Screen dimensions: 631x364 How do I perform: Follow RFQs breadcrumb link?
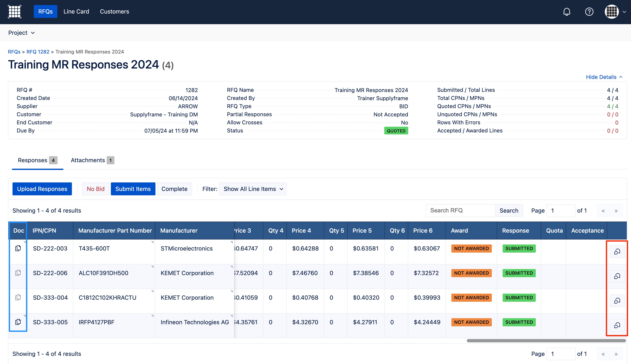click(x=14, y=52)
